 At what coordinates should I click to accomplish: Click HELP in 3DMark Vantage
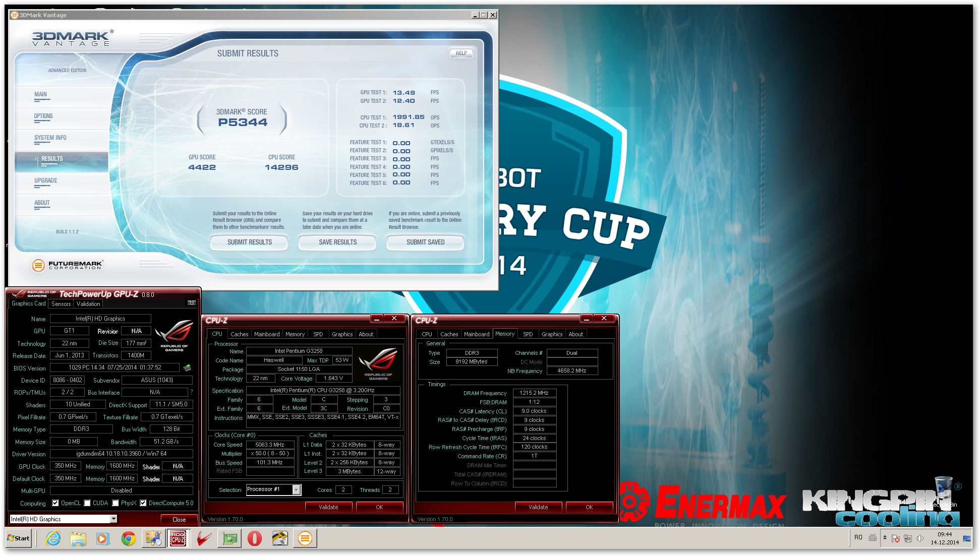461,53
